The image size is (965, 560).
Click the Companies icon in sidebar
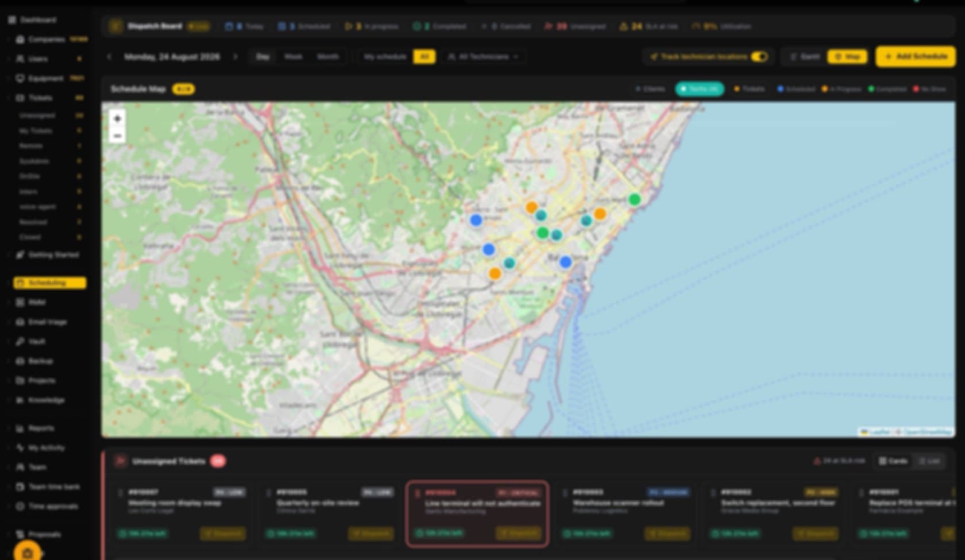click(20, 40)
